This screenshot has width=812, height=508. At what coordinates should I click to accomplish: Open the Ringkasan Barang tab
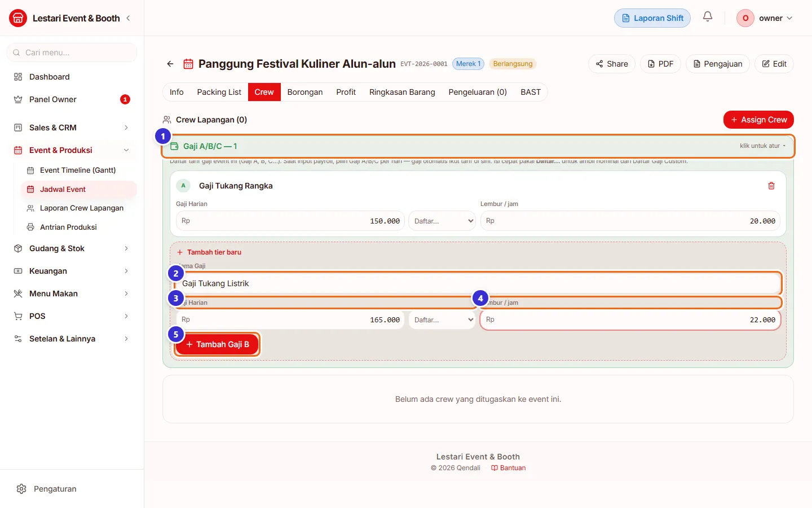(x=402, y=92)
